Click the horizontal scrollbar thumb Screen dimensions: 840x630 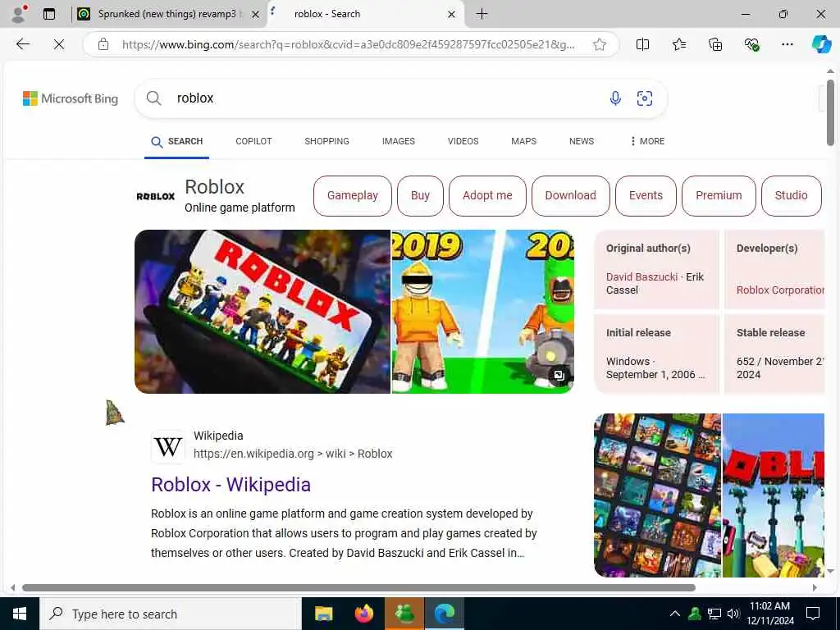(359, 587)
